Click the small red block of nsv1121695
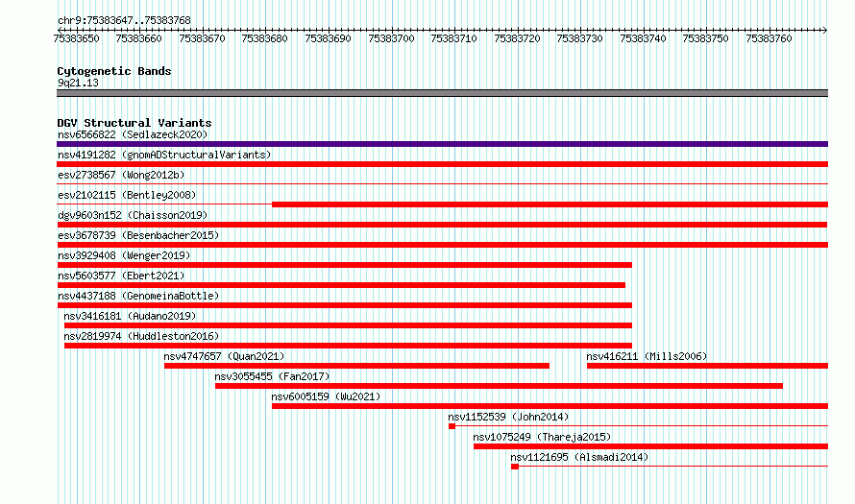 coord(515,467)
